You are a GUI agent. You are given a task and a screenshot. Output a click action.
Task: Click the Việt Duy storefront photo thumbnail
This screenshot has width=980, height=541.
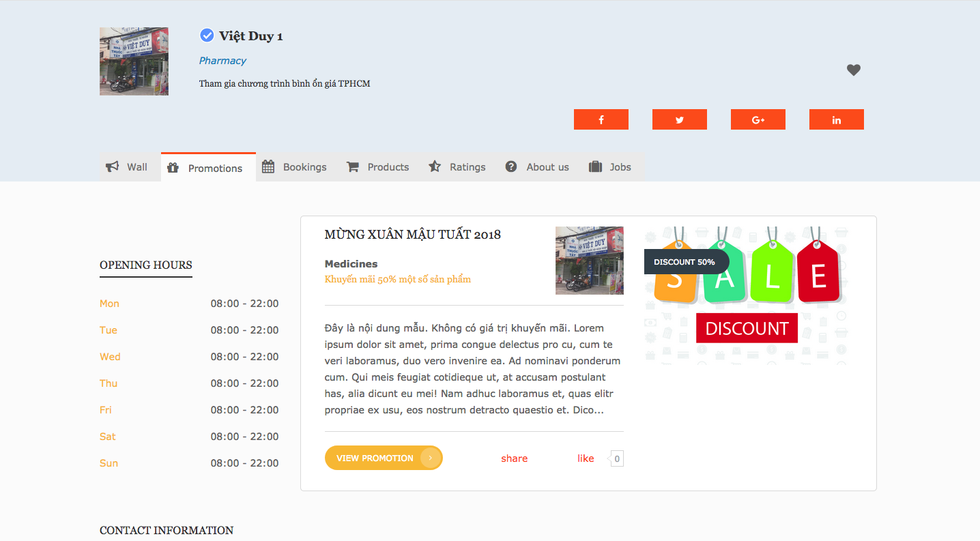pyautogui.click(x=134, y=61)
